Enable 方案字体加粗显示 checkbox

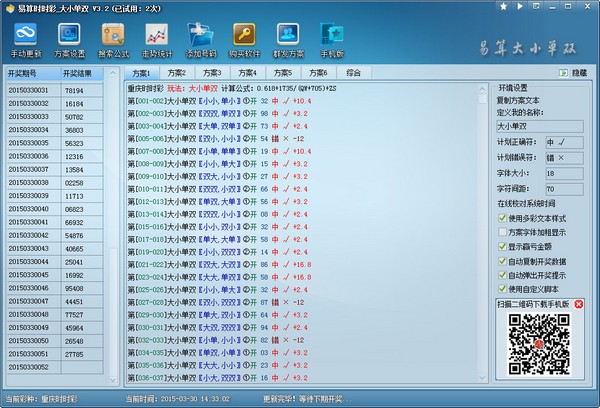coord(502,232)
